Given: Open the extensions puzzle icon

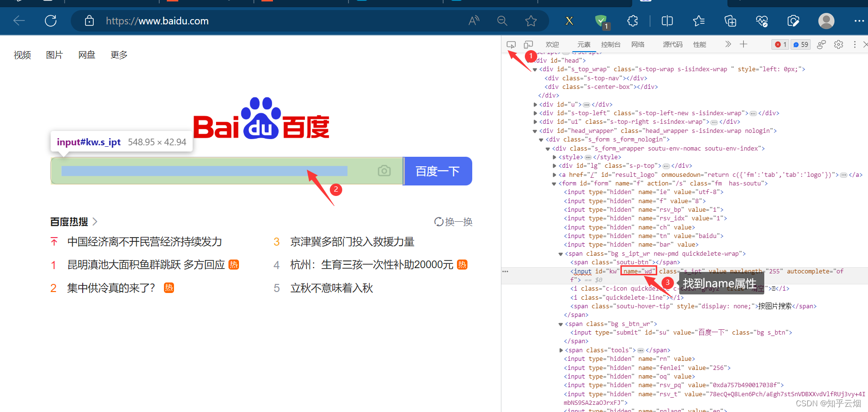Looking at the screenshot, I should tap(632, 21).
